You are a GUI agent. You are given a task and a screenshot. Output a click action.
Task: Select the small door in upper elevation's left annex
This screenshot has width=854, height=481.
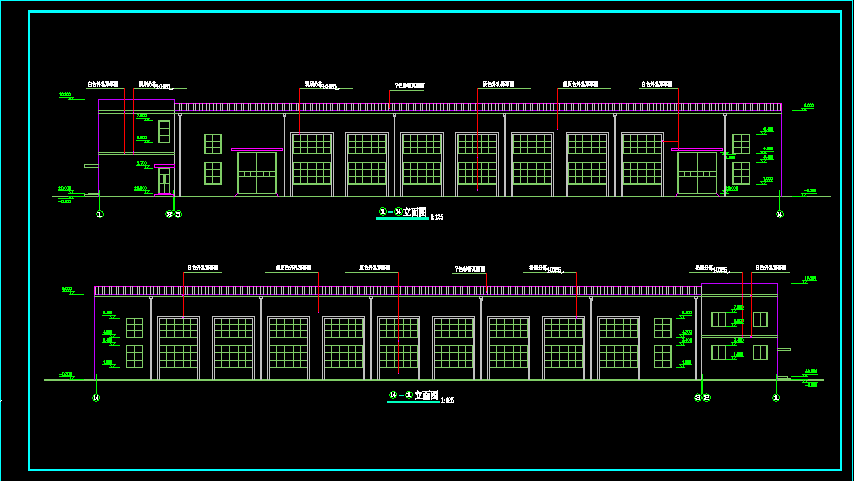coord(164,181)
